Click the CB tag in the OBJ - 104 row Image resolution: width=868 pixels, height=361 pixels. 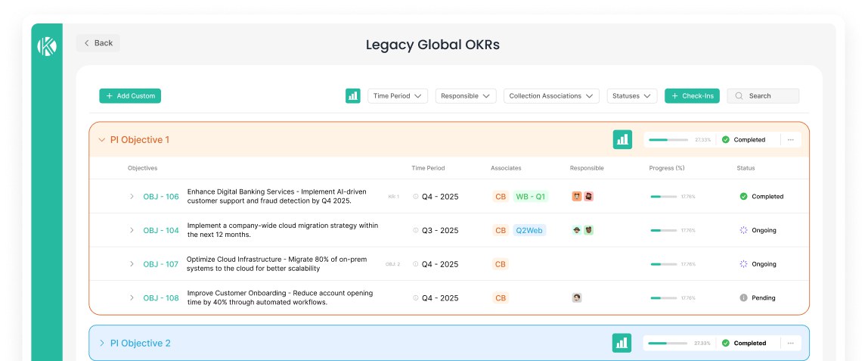click(x=501, y=230)
